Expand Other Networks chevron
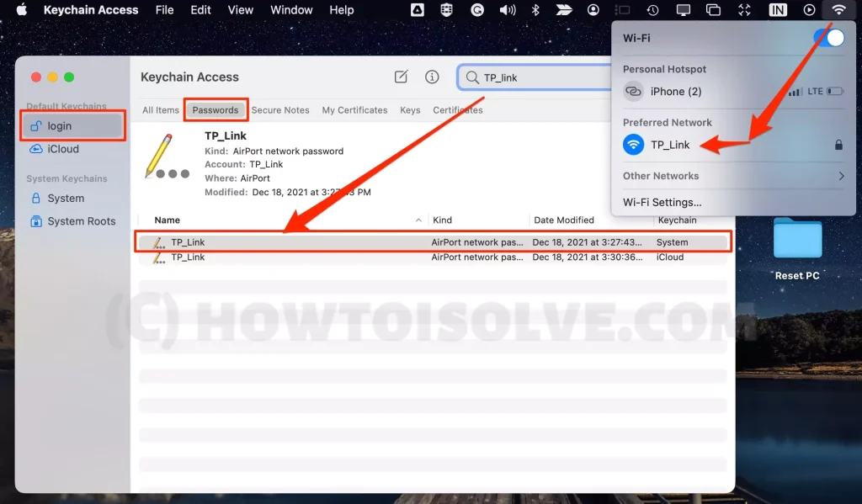Image resolution: width=862 pixels, height=504 pixels. coord(841,176)
